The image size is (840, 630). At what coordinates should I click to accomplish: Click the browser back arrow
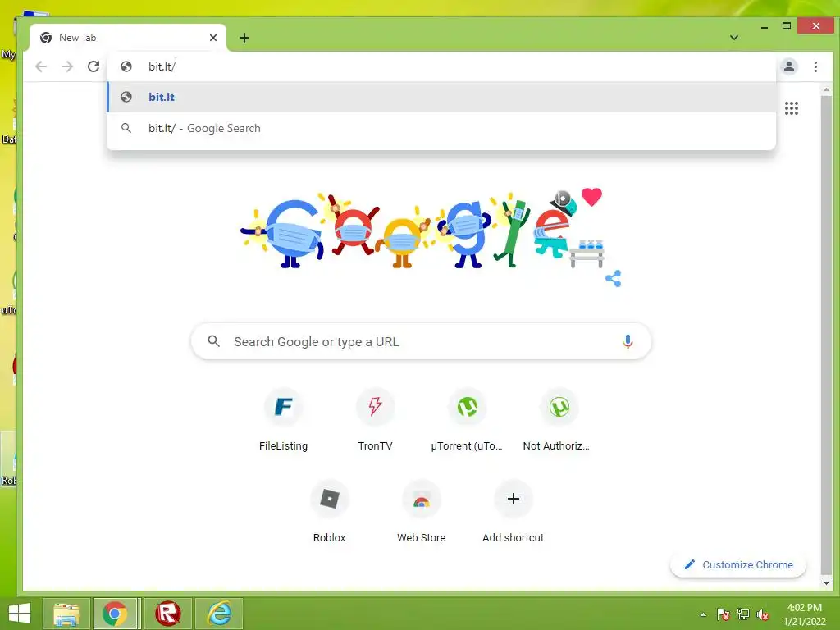[41, 66]
